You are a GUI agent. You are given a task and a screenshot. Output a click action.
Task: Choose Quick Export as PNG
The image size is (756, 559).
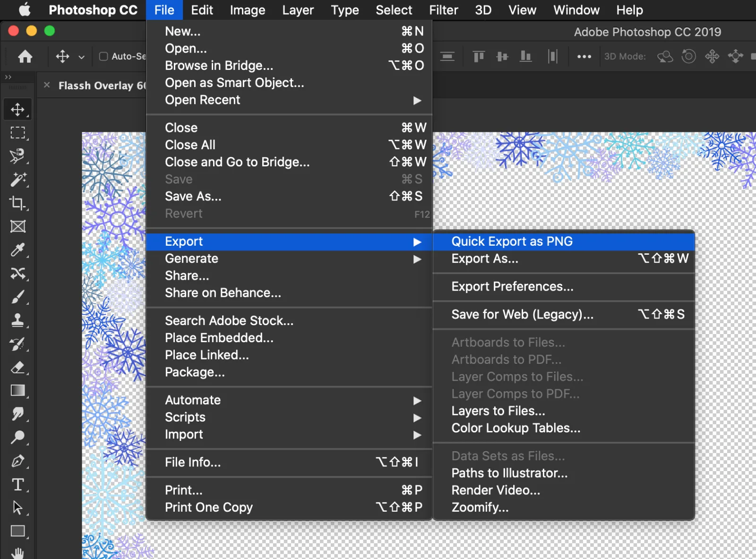click(x=564, y=241)
